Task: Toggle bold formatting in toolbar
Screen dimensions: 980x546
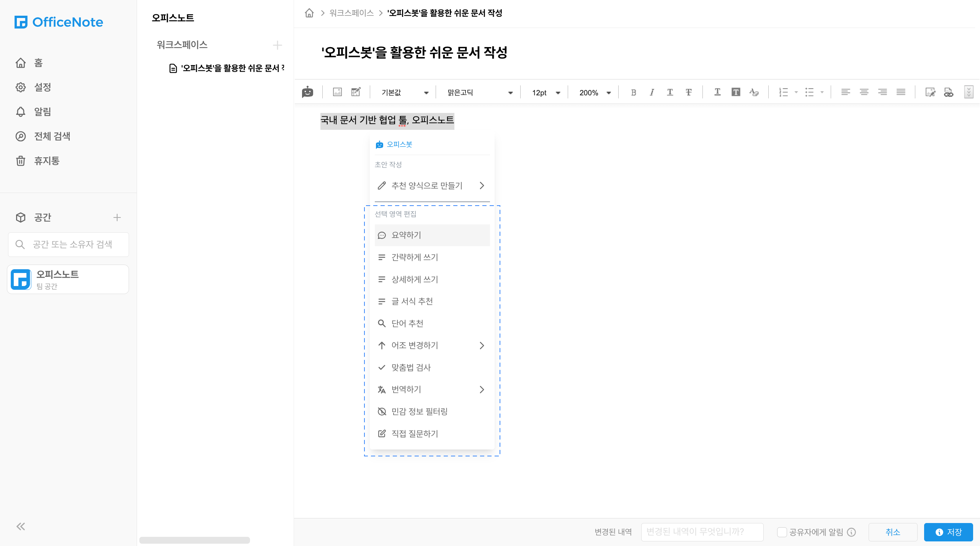Action: (x=633, y=92)
